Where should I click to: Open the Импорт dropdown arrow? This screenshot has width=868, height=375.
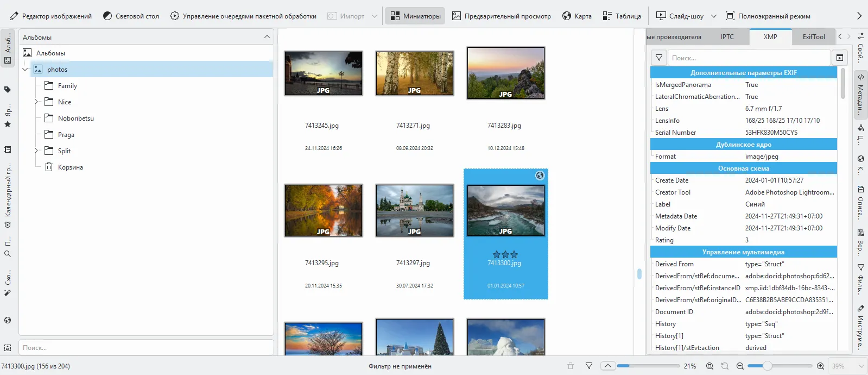point(375,16)
